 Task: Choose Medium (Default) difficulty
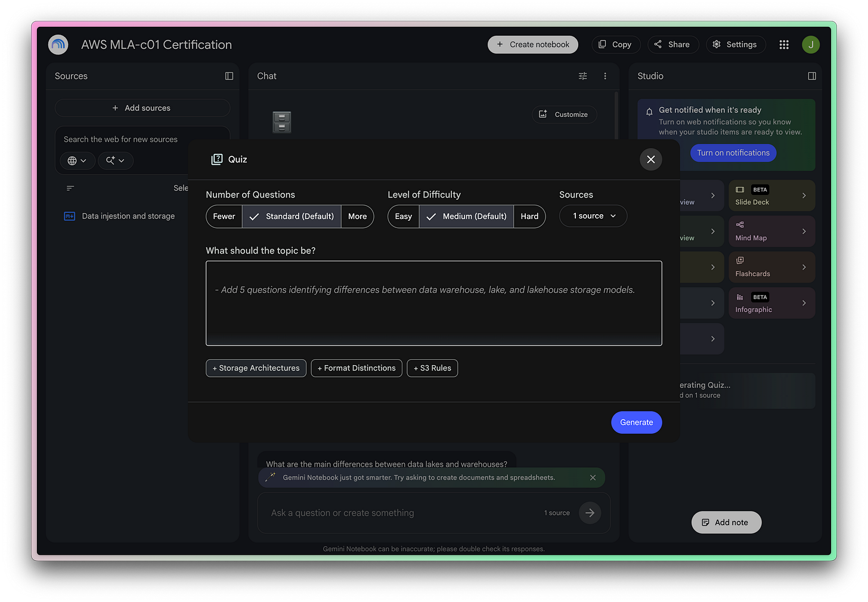(466, 217)
